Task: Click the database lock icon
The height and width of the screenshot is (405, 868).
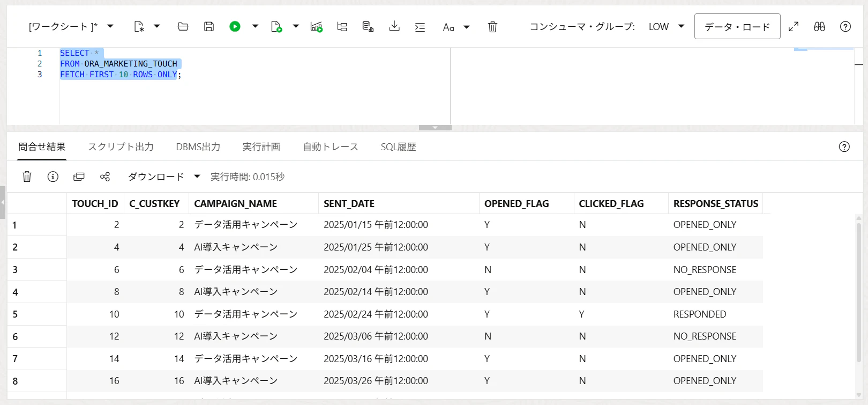Action: pos(368,26)
